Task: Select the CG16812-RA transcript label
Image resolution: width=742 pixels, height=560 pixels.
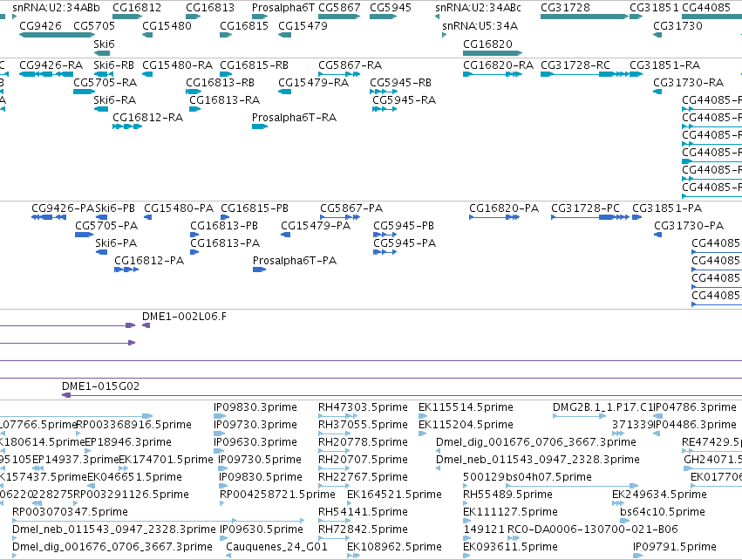Action: pos(147,118)
